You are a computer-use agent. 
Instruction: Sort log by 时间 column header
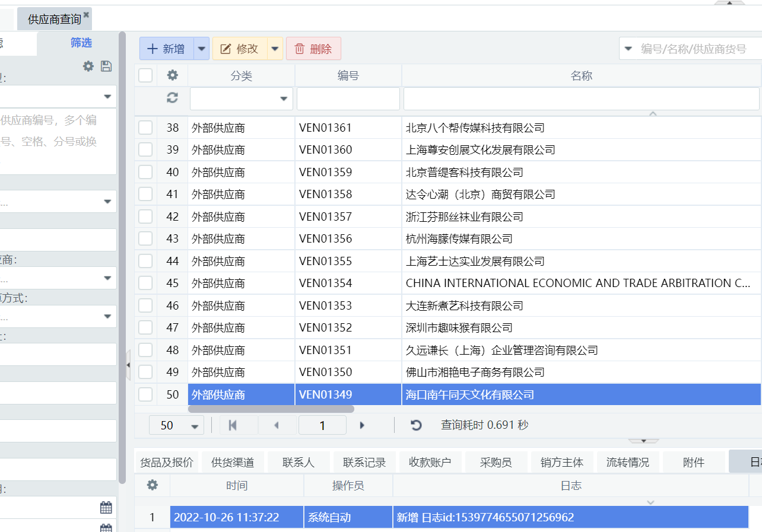pos(237,486)
